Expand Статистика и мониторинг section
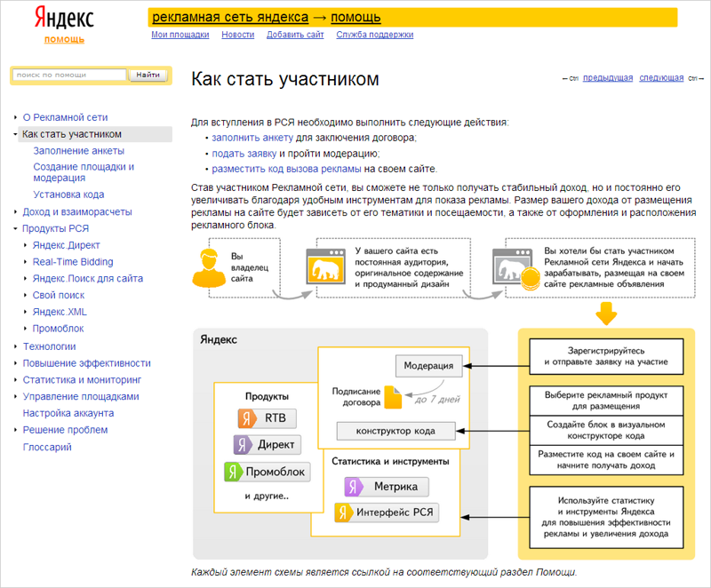The width and height of the screenshot is (711, 588). (x=16, y=380)
